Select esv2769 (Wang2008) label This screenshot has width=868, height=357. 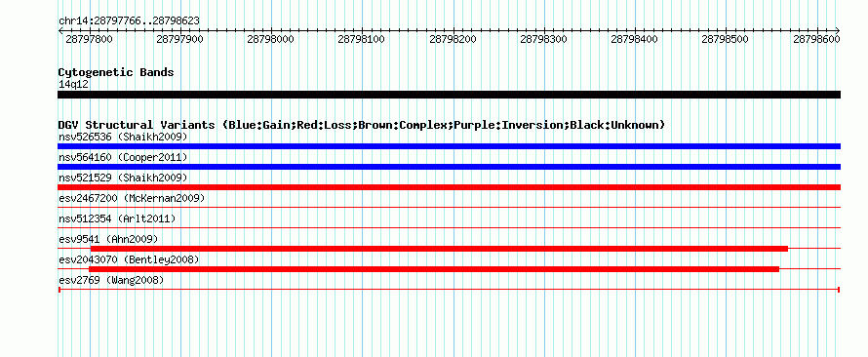coord(111,280)
